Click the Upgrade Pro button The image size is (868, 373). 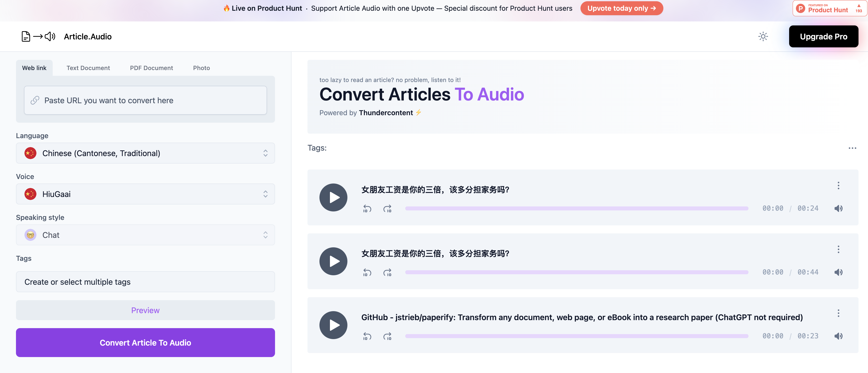(823, 36)
